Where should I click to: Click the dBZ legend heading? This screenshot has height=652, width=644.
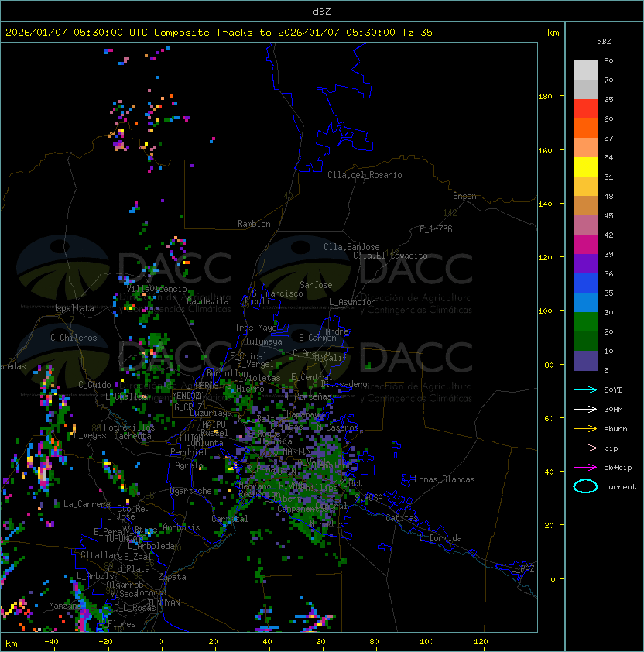(x=604, y=42)
